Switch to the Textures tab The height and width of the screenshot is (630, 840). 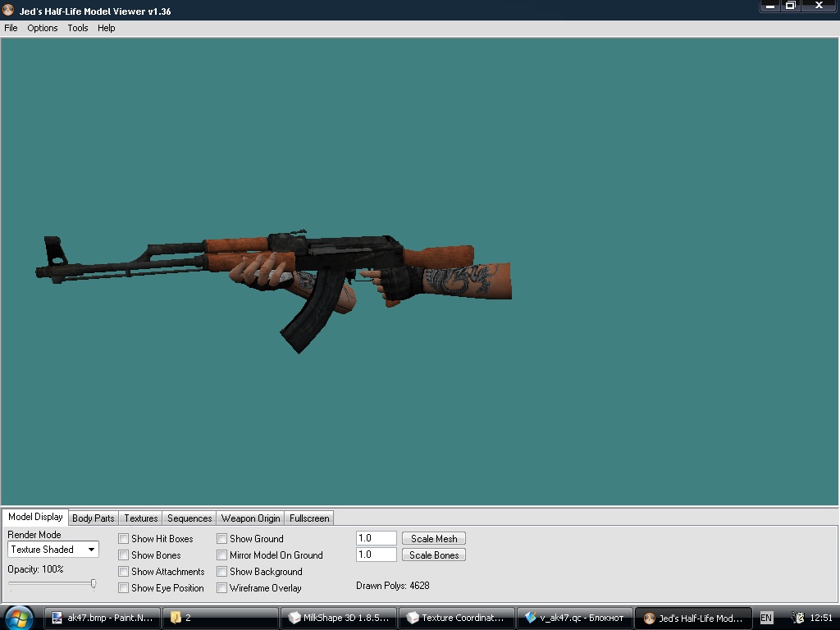pos(140,518)
